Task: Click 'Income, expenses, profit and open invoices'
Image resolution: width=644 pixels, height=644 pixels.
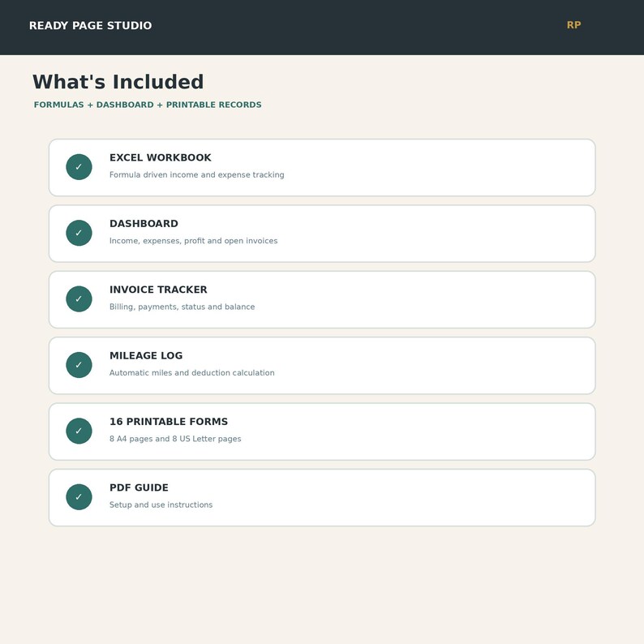Action: 194,241
